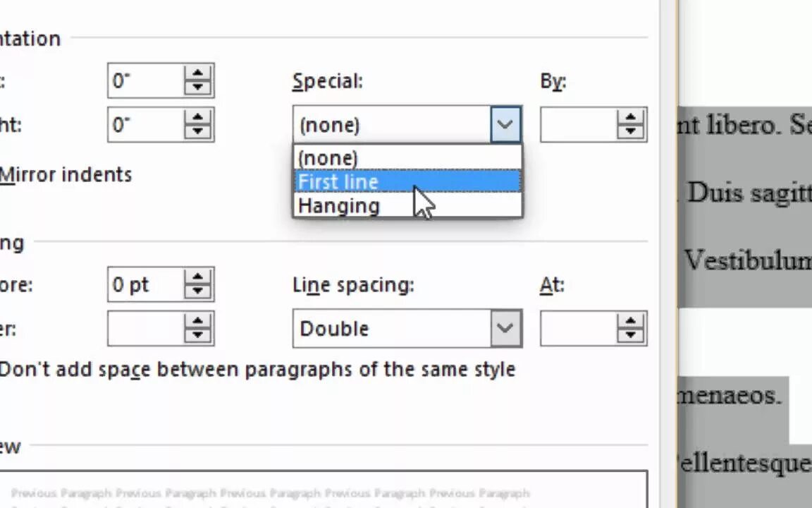Toggle Don't add space between paragraphs option
Image resolution: width=812 pixels, height=508 pixels.
(257, 370)
